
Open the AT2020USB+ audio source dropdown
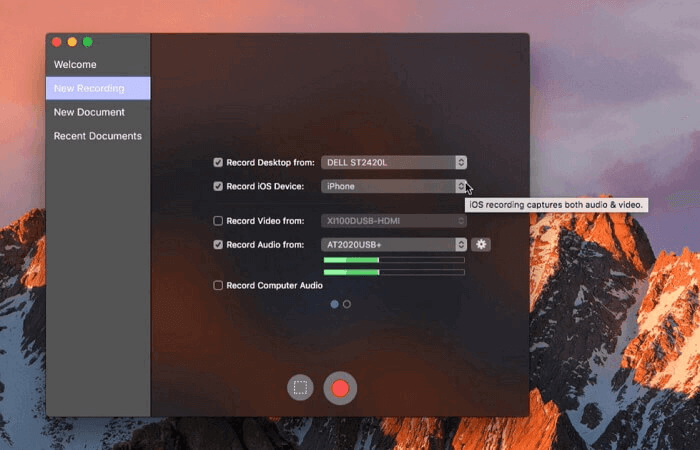[x=394, y=244]
